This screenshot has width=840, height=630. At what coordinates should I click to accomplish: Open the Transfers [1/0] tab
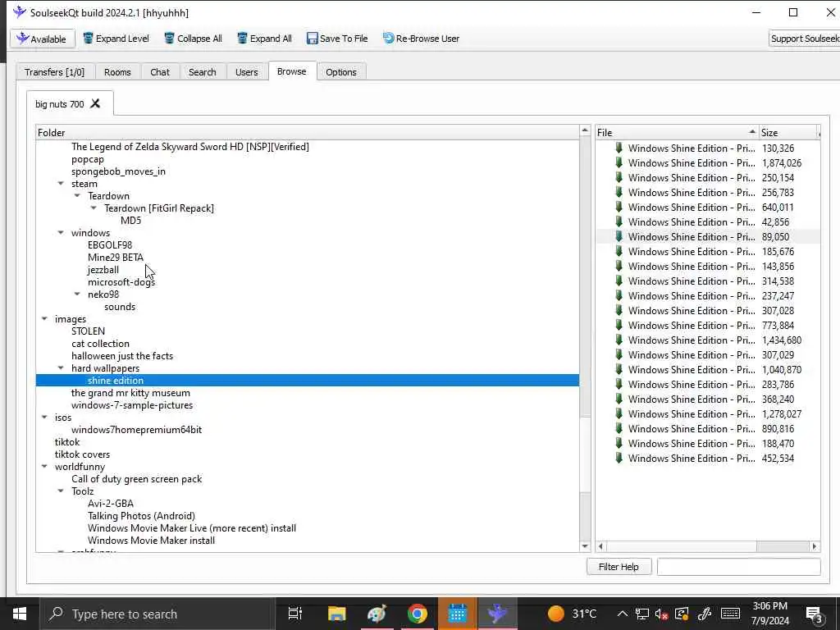coord(55,72)
